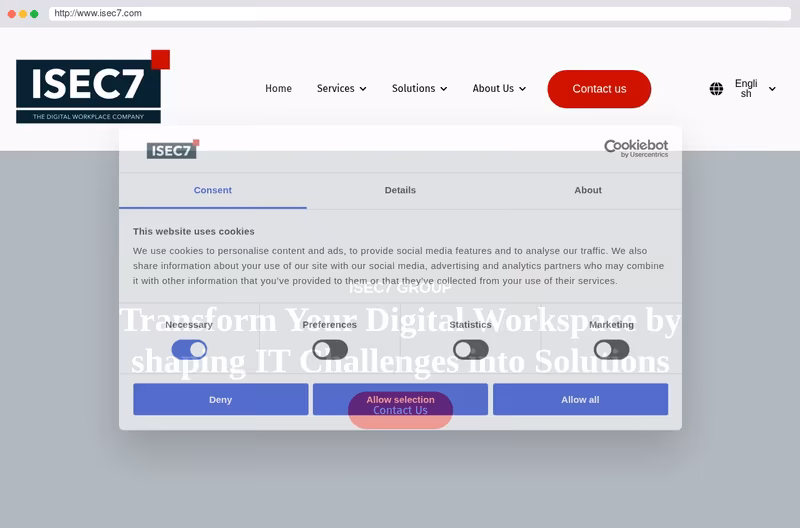This screenshot has width=800, height=528.
Task: Open the Cookiebot by Usercentrics logo link
Action: click(636, 148)
